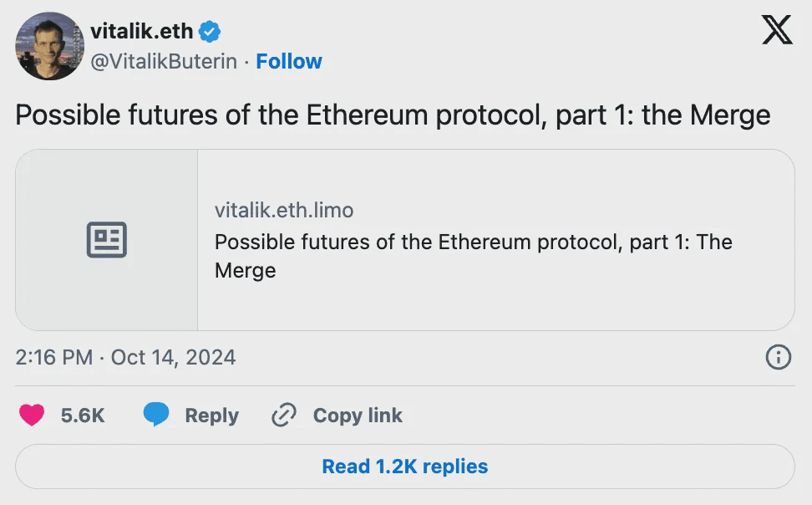Click the article icon in the link card

(107, 240)
